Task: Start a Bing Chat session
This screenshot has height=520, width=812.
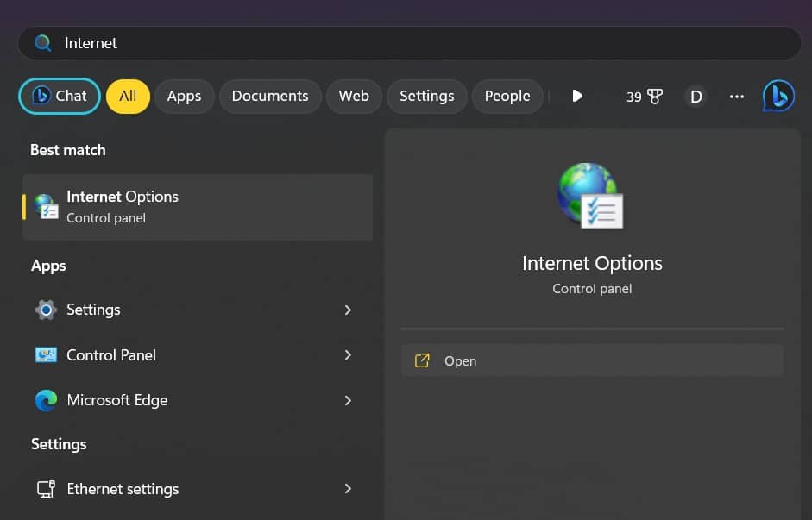Action: pyautogui.click(x=59, y=96)
